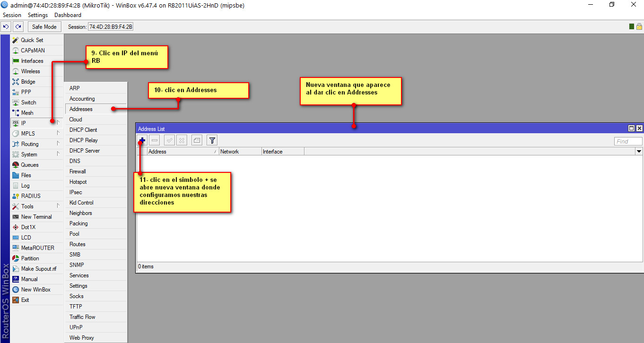Viewport: 644px width, 343px height.
Task: Select Firewall from the IP submenu
Action: pyautogui.click(x=78, y=171)
